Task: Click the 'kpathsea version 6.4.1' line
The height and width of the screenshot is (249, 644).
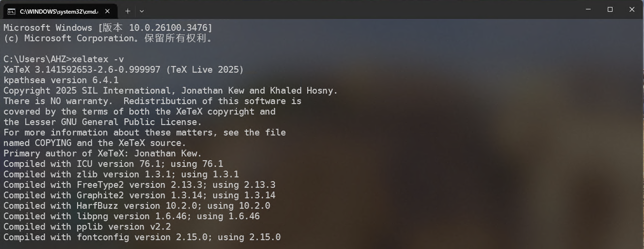Action: coord(61,80)
